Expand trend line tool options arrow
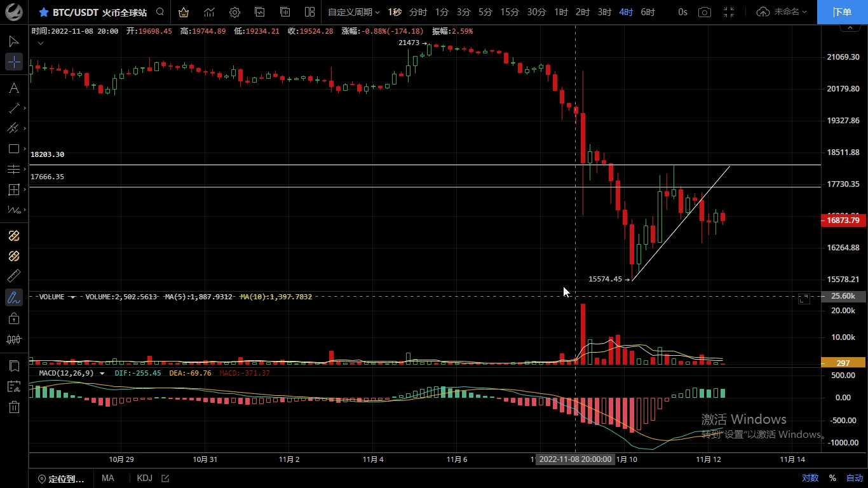This screenshot has height=488, width=868. (x=25, y=108)
